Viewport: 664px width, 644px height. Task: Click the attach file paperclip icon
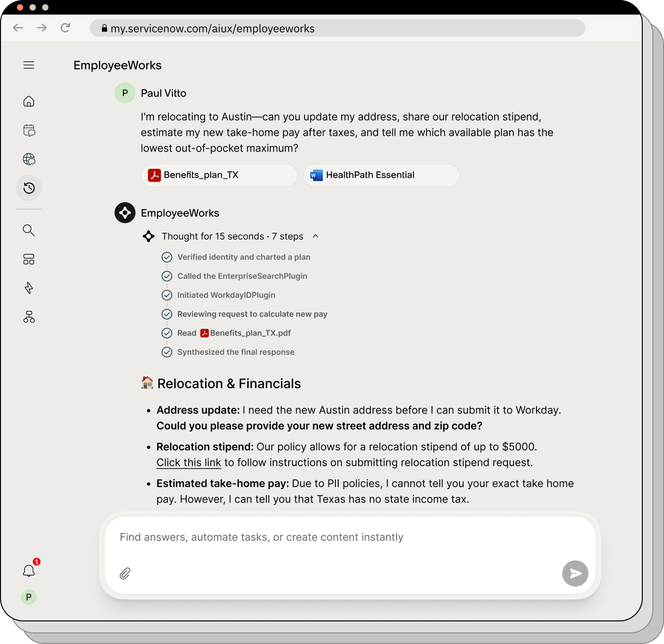click(x=125, y=574)
